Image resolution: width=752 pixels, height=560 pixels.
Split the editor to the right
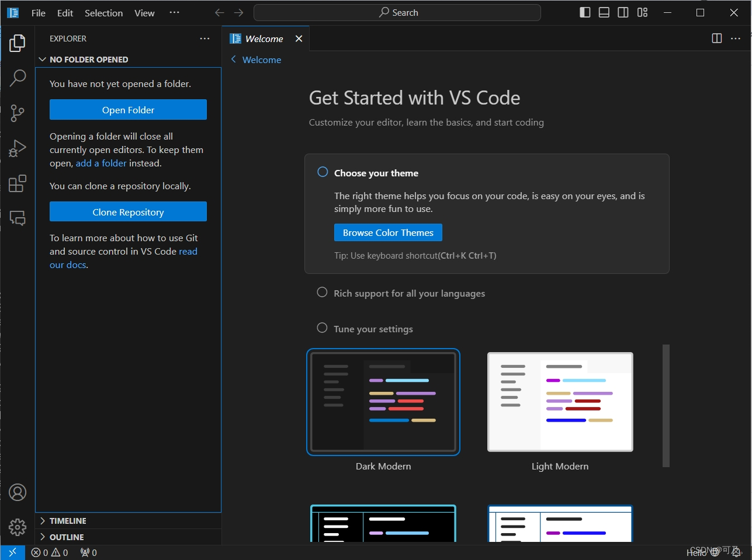tap(717, 38)
